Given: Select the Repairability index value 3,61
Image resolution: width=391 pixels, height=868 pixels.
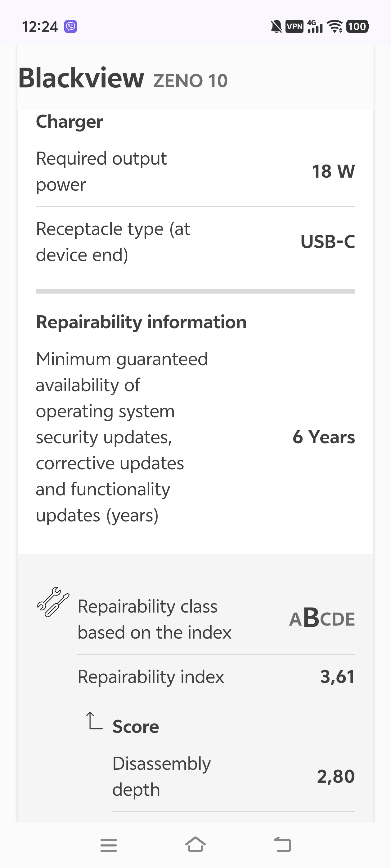Looking at the screenshot, I should 337,677.
